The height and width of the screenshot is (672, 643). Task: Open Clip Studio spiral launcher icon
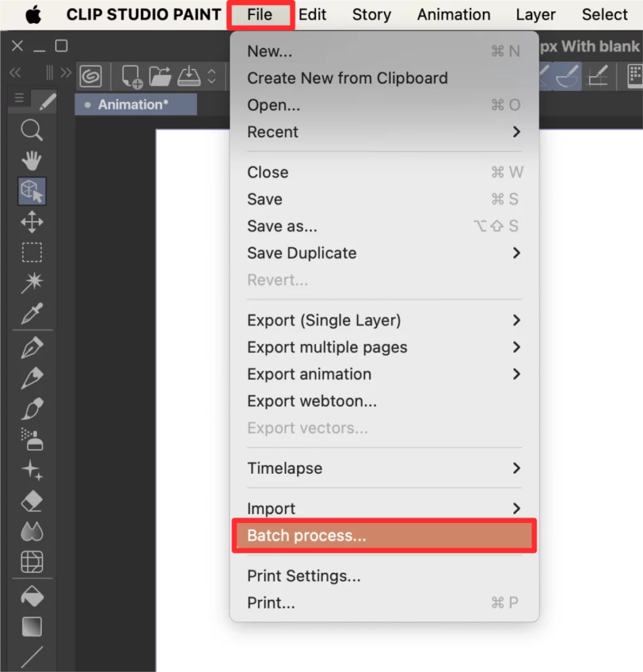tap(91, 76)
